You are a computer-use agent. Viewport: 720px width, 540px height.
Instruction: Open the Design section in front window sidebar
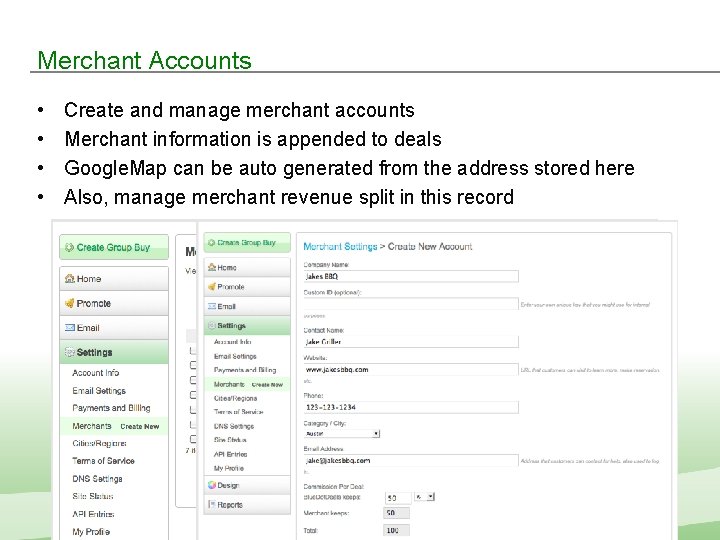pyautogui.click(x=247, y=485)
